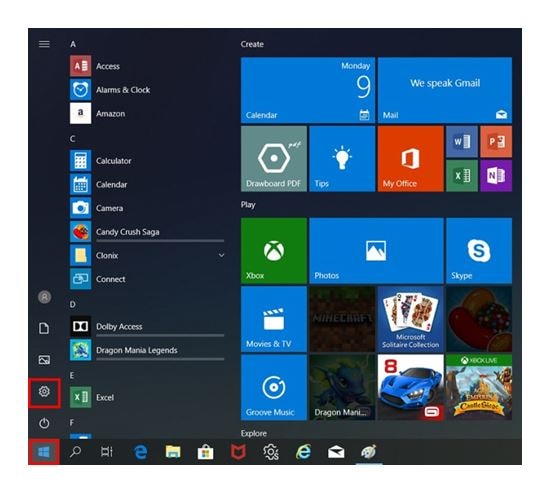This screenshot has height=495, width=551.
Task: Launch the Skype tile
Action: pyautogui.click(x=479, y=250)
